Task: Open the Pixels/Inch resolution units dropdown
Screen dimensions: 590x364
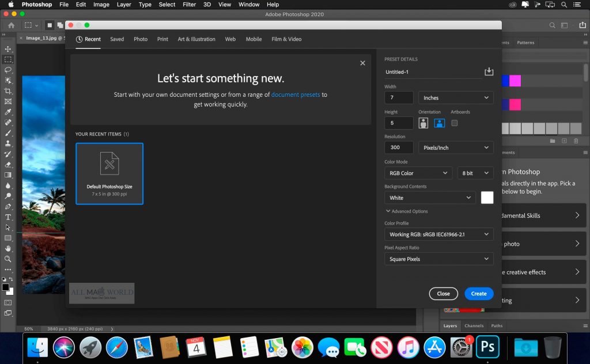Action: tap(456, 147)
